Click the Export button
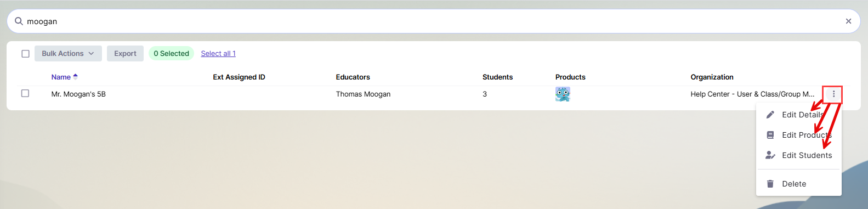The width and height of the screenshot is (868, 209). (125, 53)
